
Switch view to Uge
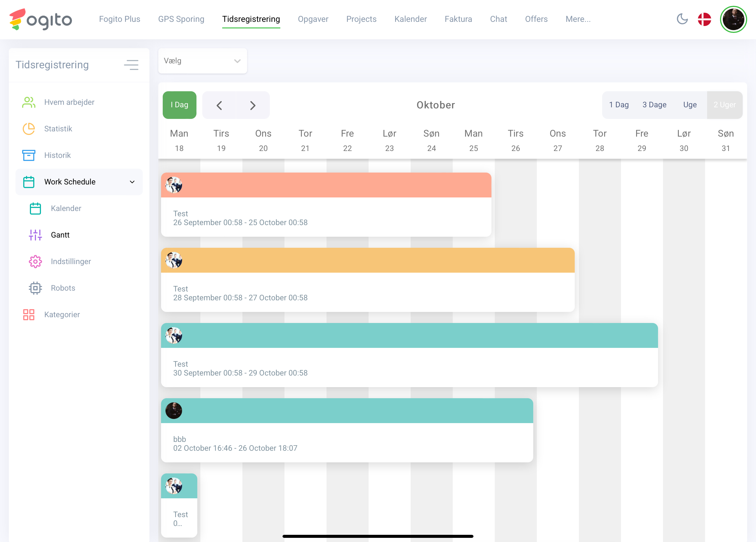coord(690,105)
